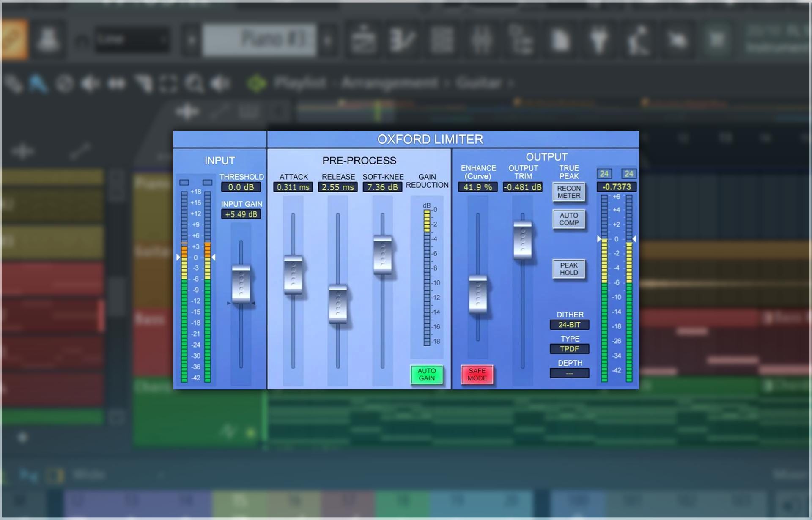Image resolution: width=812 pixels, height=520 pixels.
Task: Click right threshold arrow on input meter
Action: pyautogui.click(x=214, y=257)
